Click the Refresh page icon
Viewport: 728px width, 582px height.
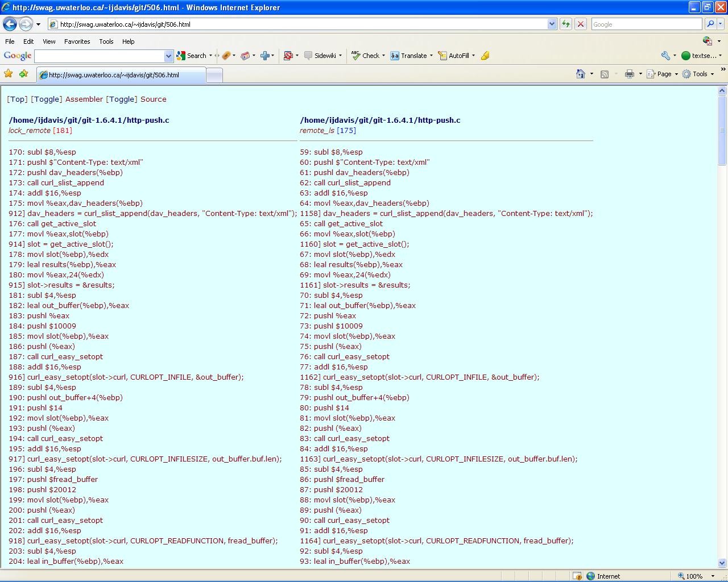coord(566,24)
